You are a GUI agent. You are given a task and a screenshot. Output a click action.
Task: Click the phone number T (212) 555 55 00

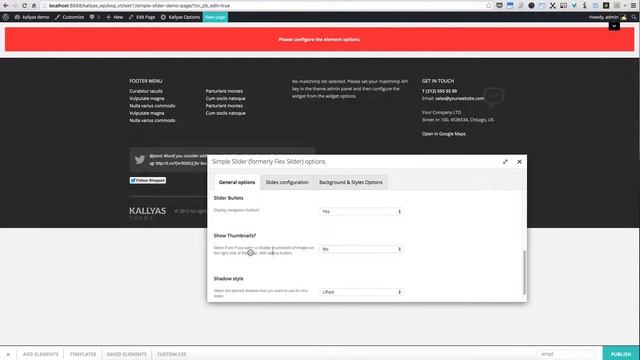439,91
